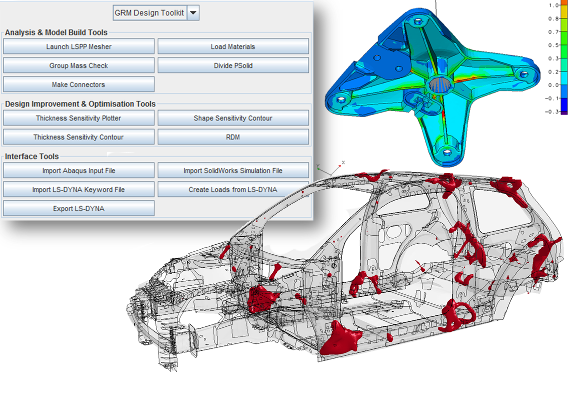Click Thickness Sensitivity Contour button

tap(79, 137)
